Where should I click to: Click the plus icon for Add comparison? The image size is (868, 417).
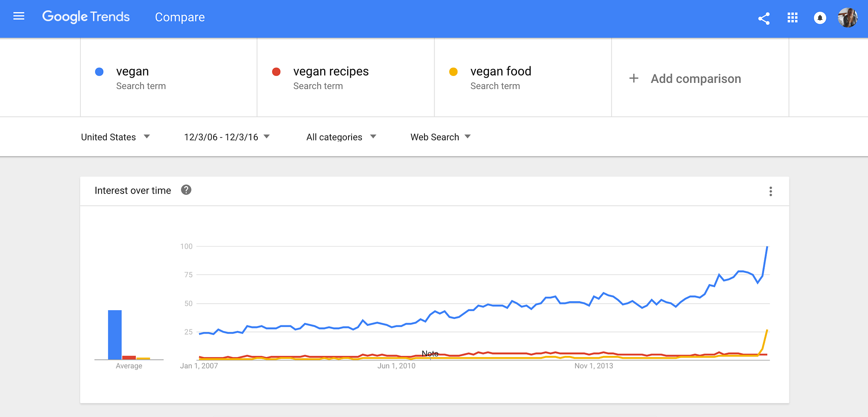click(x=634, y=79)
